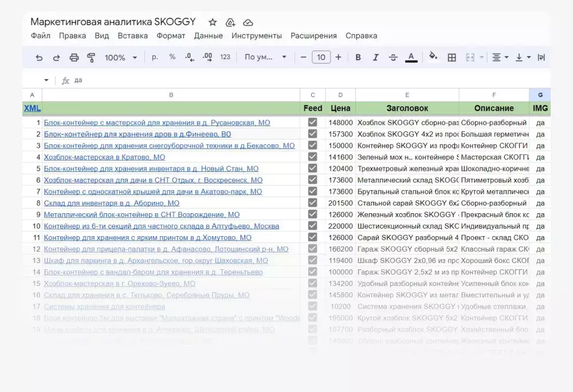This screenshot has height=392, width=573.
Task: Open the fill color picker
Action: click(433, 57)
